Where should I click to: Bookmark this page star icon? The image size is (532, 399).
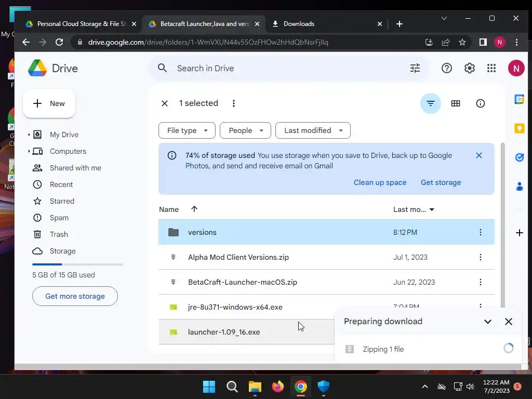click(462, 43)
